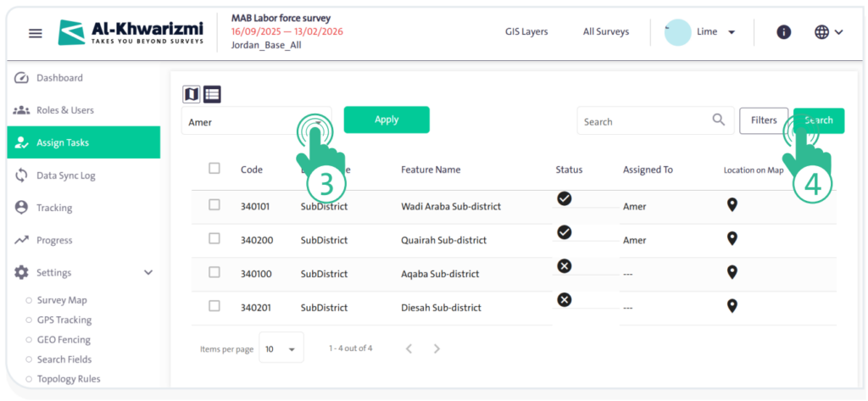Open the hamburger navigation menu

pos(35,33)
